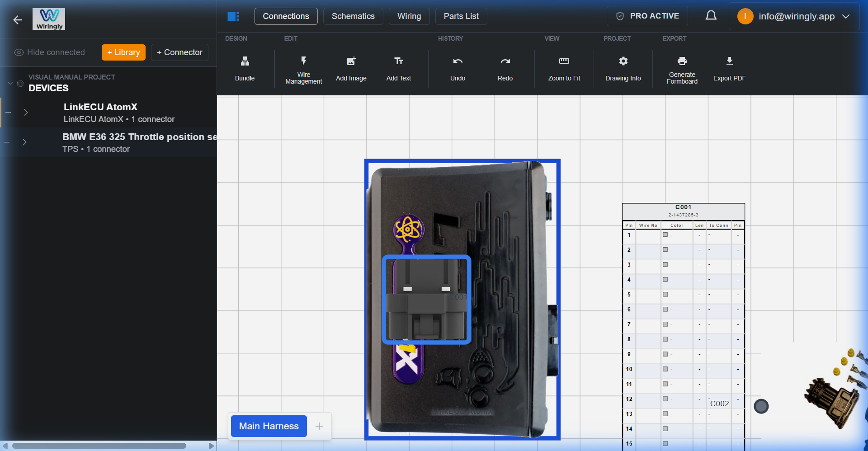Screen dimensions: 868x451
Task: Open the account dropdown for info@wiringly.app
Action: [846, 16]
